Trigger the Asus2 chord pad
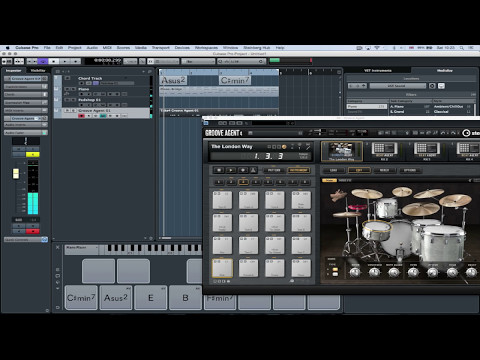The width and height of the screenshot is (480, 360). point(116,298)
